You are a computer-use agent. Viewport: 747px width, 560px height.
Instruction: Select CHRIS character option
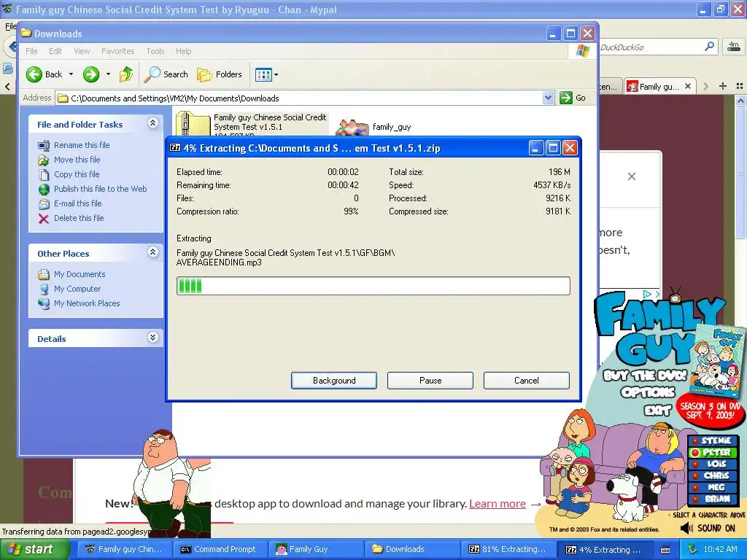coord(712,475)
